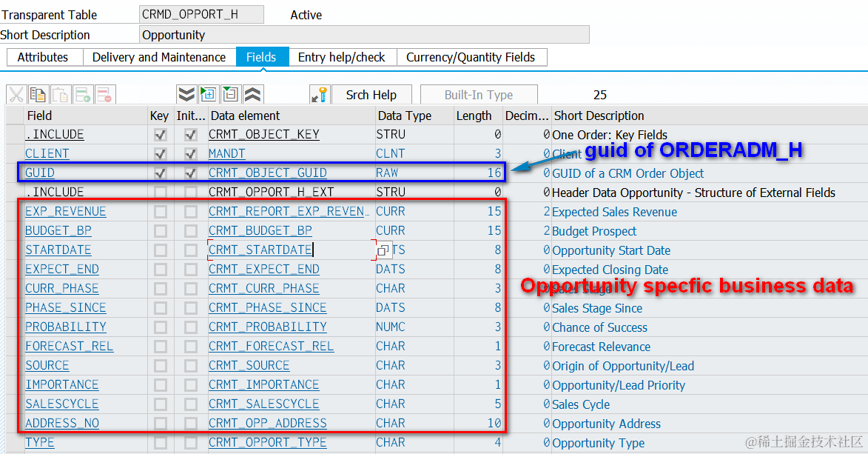Viewport: 868px width, 454px height.
Task: Toggle Key checkbox for GUID row
Action: pos(161,173)
